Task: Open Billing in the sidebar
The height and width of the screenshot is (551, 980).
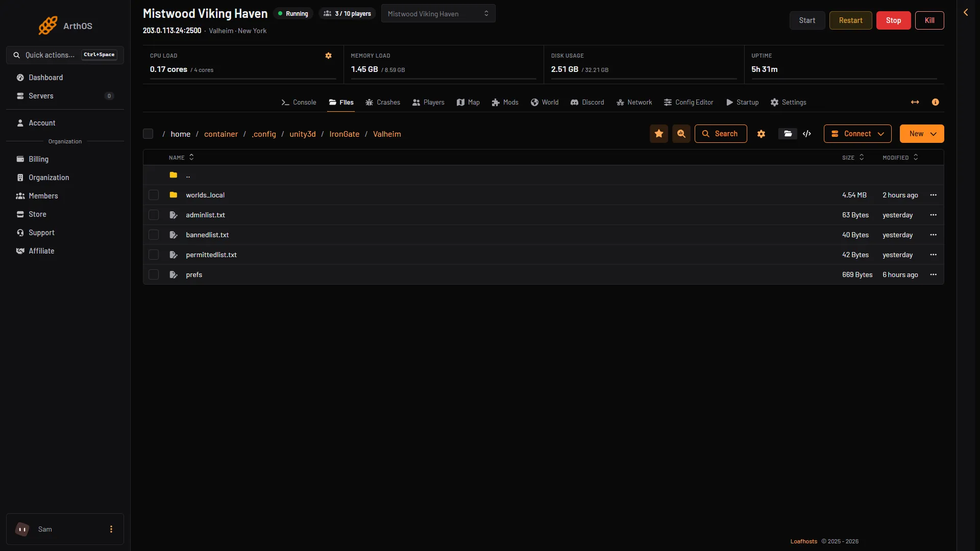Action: click(x=65, y=159)
